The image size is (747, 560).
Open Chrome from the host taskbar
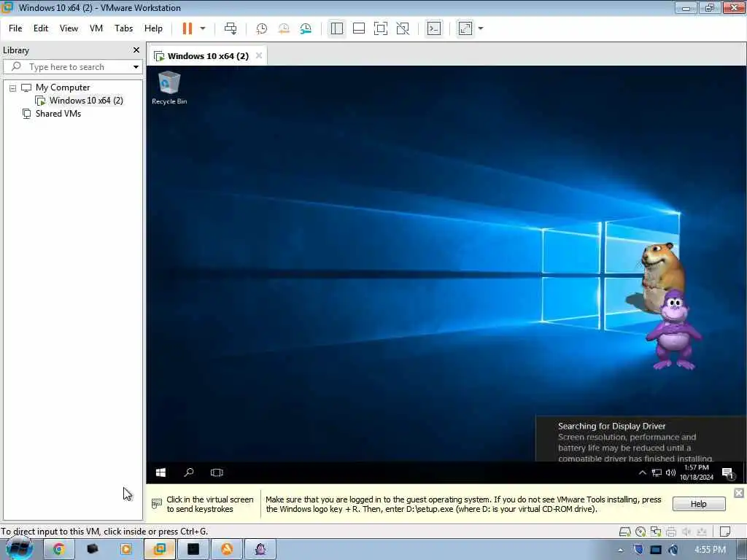pyautogui.click(x=58, y=550)
